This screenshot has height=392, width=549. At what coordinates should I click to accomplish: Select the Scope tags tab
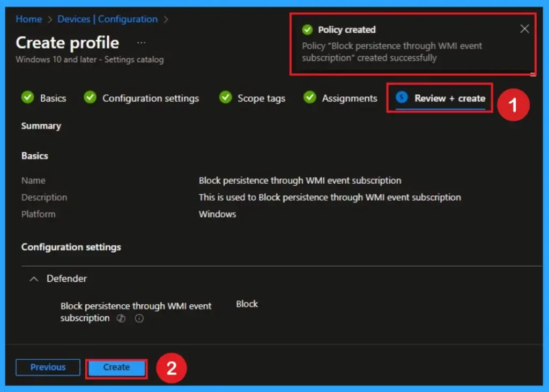(261, 98)
